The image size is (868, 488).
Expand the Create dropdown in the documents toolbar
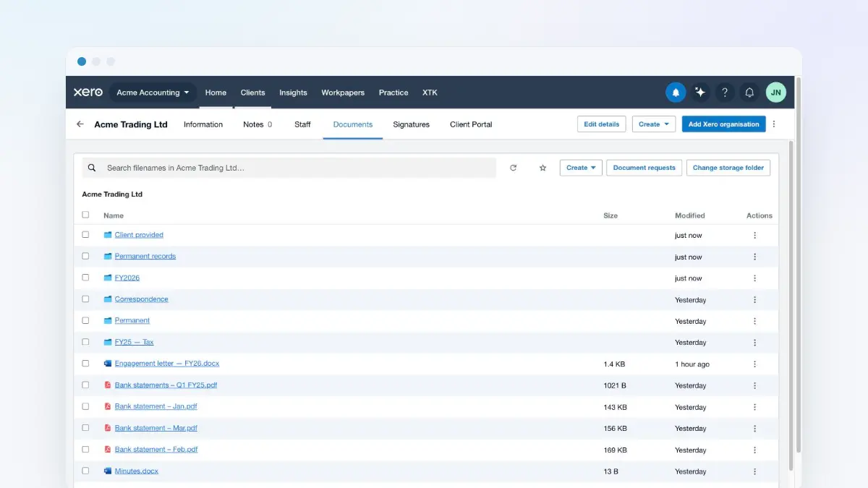(x=581, y=168)
